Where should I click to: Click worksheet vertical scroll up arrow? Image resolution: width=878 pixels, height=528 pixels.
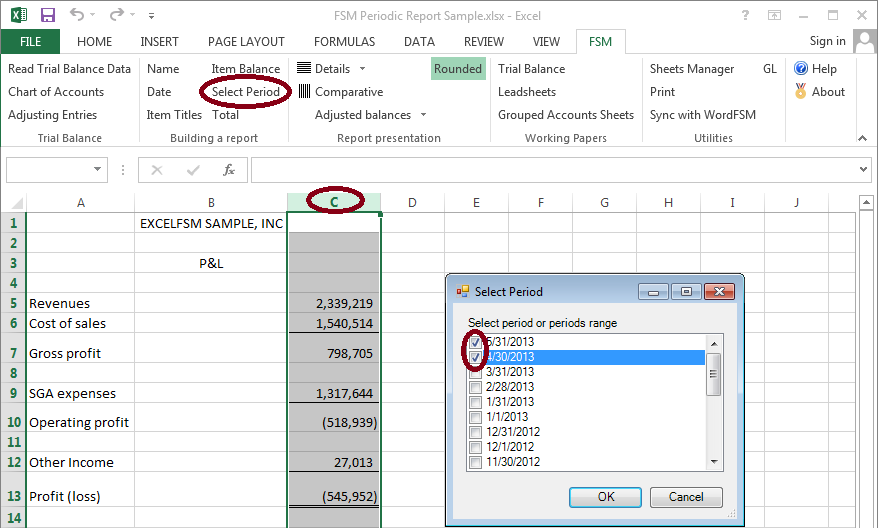click(x=866, y=202)
